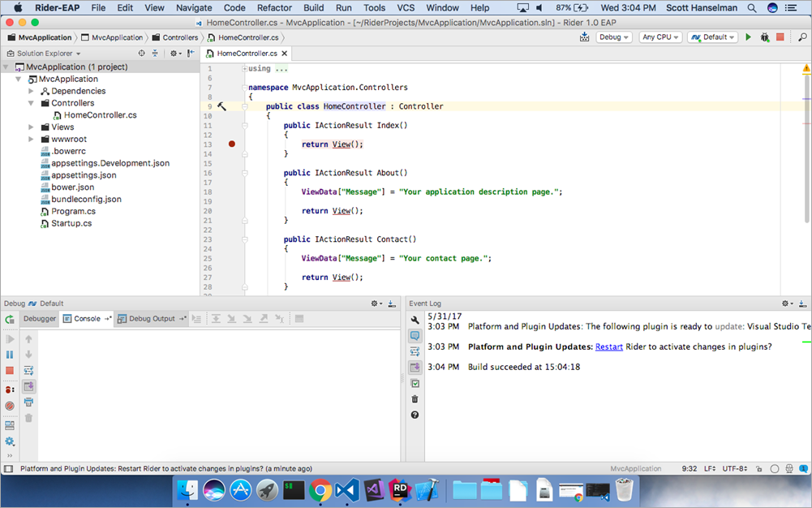Resume program in debug panel
The image size is (812, 508).
tap(9, 339)
